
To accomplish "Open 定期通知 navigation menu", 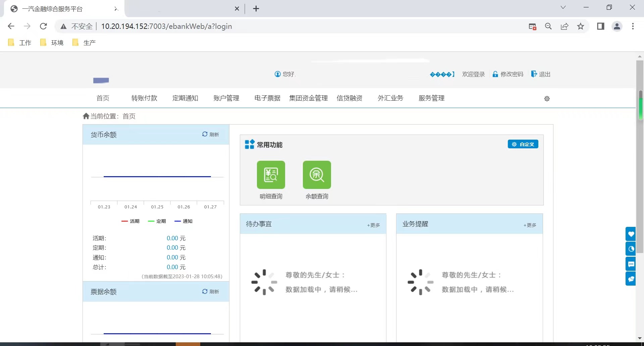I will (x=185, y=98).
